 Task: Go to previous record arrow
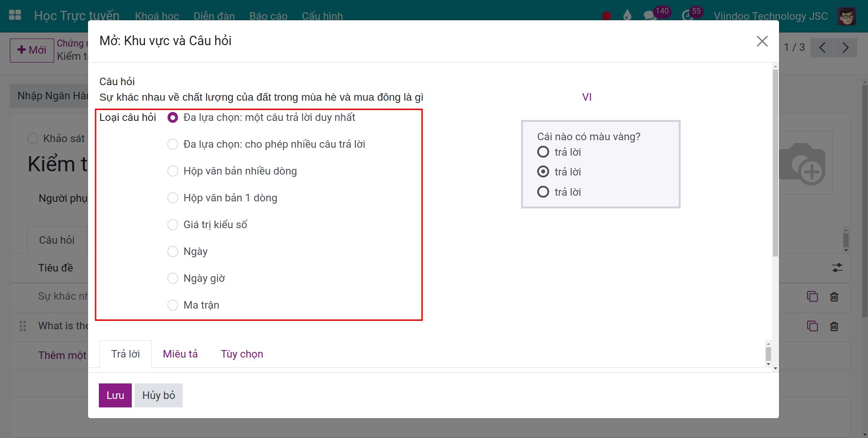(822, 48)
